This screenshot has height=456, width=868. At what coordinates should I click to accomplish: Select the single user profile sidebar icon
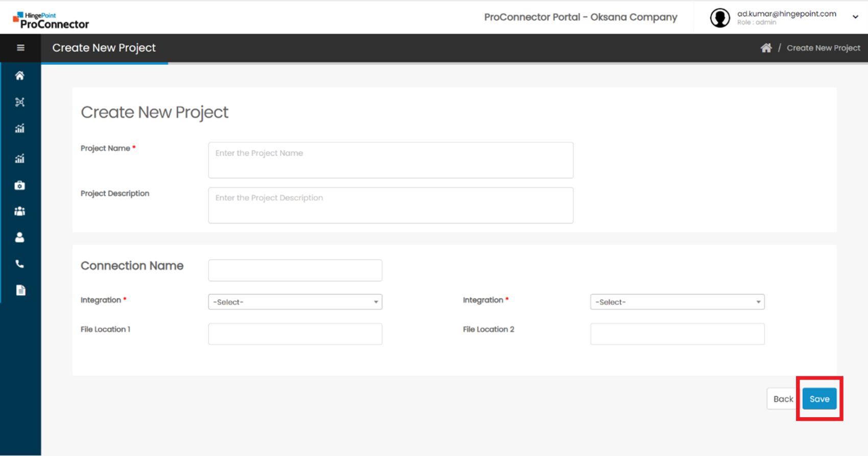pos(20,238)
